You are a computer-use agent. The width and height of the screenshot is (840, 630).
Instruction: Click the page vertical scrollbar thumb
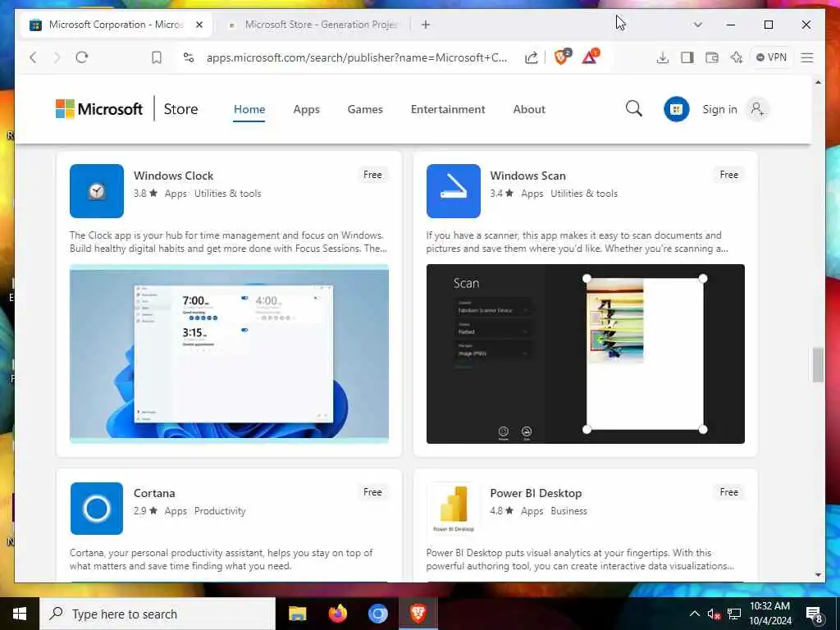[818, 365]
